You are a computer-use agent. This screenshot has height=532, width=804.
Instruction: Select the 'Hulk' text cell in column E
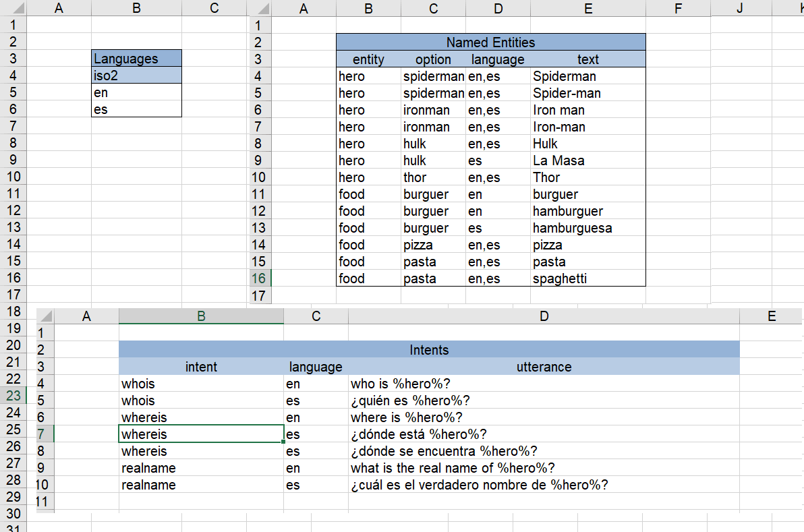tap(588, 144)
